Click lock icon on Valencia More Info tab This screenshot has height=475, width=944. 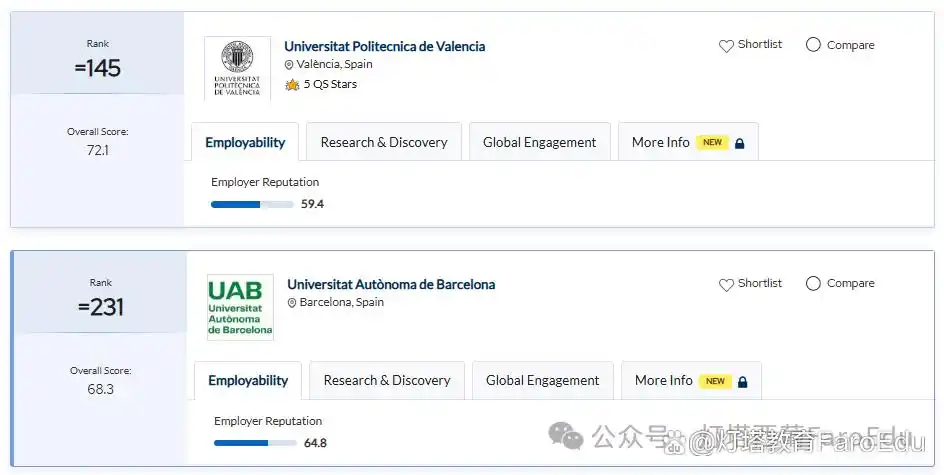click(740, 143)
